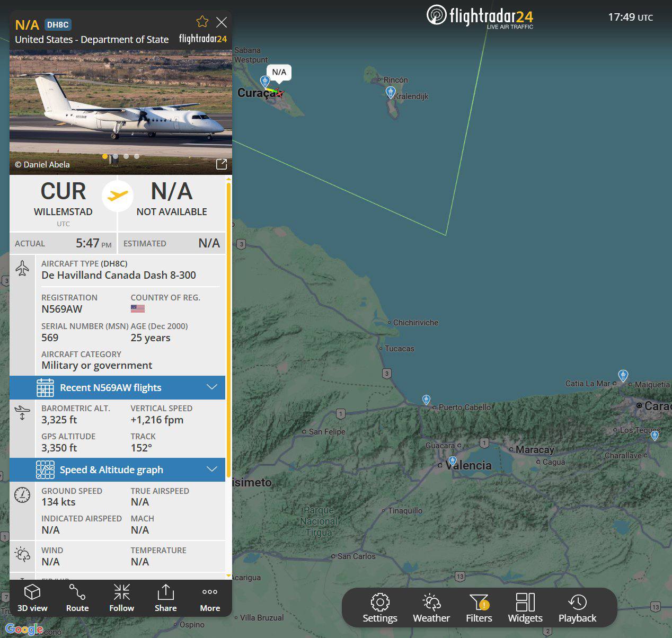
Task: Select the red aircraft icon over Curaçao
Action: [279, 93]
